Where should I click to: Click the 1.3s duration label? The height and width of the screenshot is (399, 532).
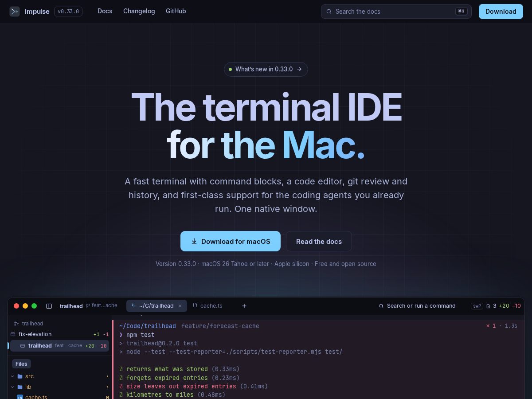[x=511, y=326]
